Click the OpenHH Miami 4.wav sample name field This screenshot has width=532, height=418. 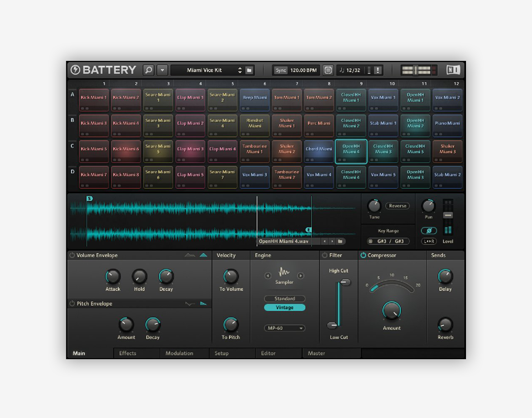(x=289, y=241)
